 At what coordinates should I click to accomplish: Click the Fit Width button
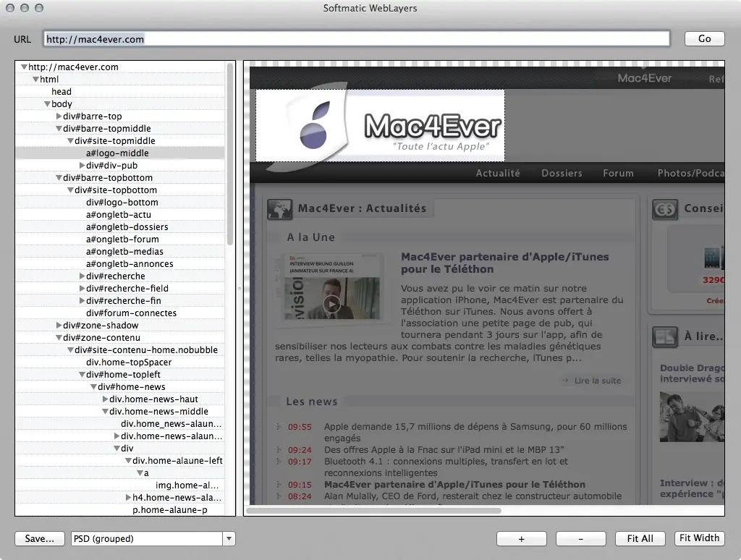[699, 538]
